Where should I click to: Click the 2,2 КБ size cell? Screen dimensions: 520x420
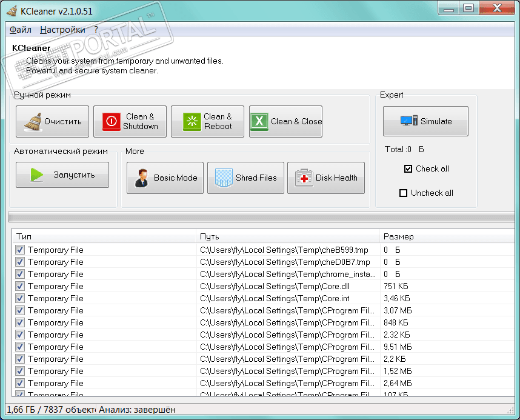click(395, 359)
